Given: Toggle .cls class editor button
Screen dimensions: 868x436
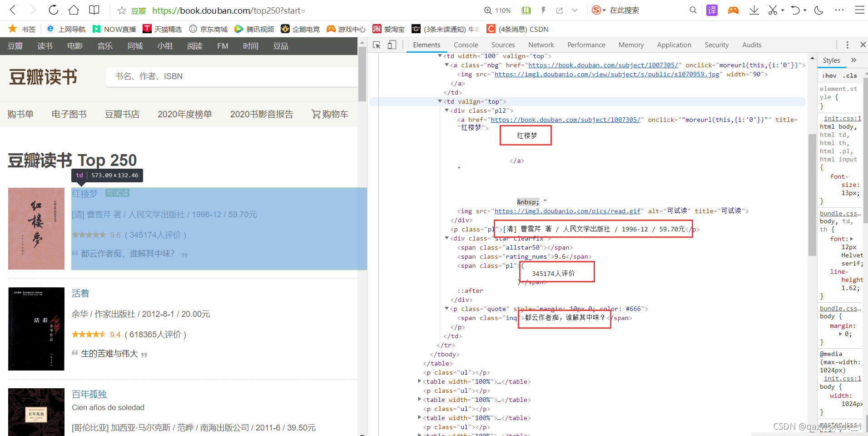Looking at the screenshot, I should [850, 76].
